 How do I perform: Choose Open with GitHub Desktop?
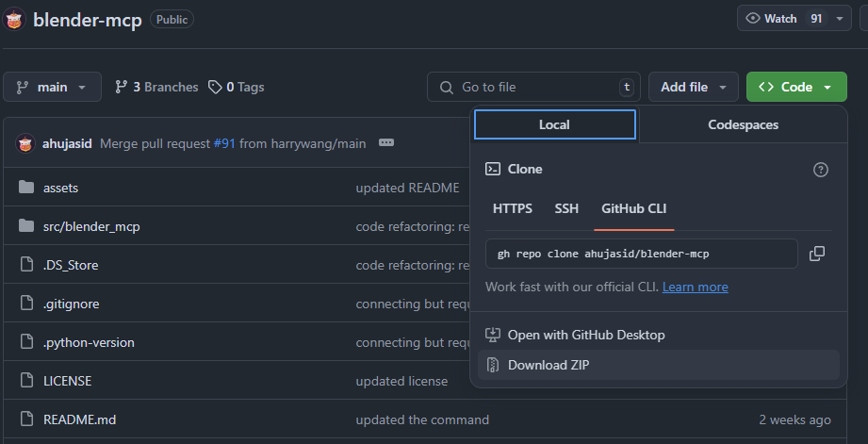coord(585,335)
